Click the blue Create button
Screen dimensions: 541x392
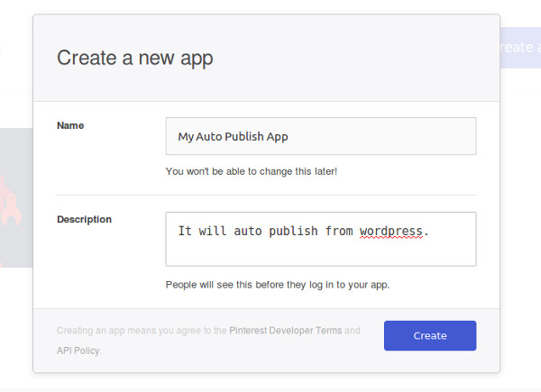(430, 335)
